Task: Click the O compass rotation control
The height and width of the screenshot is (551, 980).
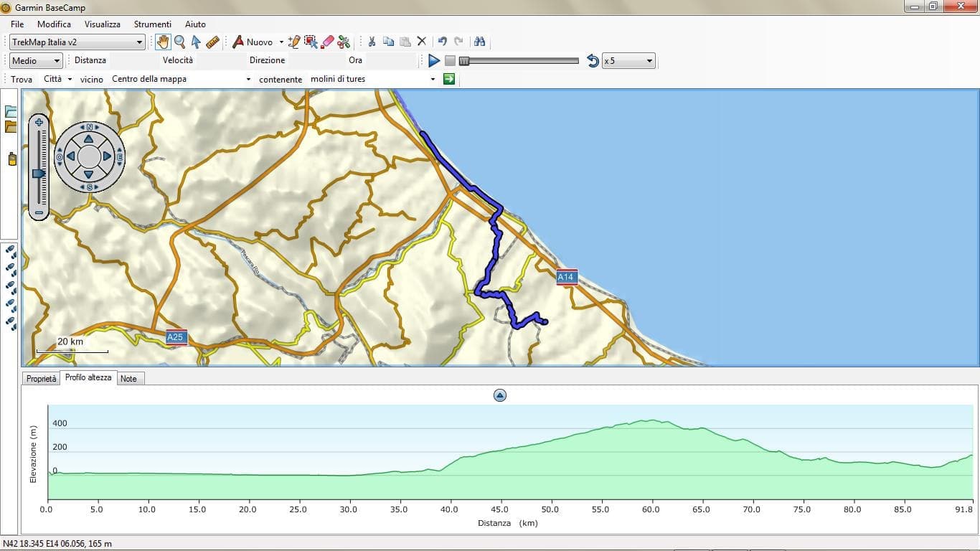Action: [x=59, y=156]
